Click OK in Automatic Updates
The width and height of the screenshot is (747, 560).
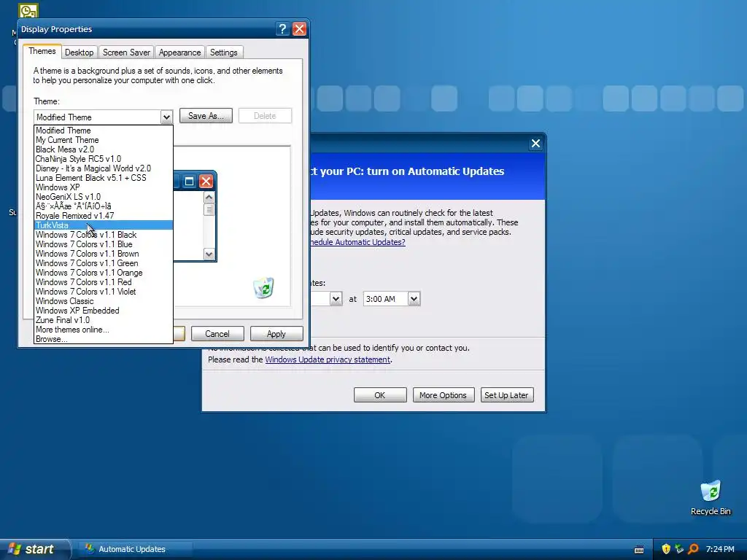pos(380,395)
